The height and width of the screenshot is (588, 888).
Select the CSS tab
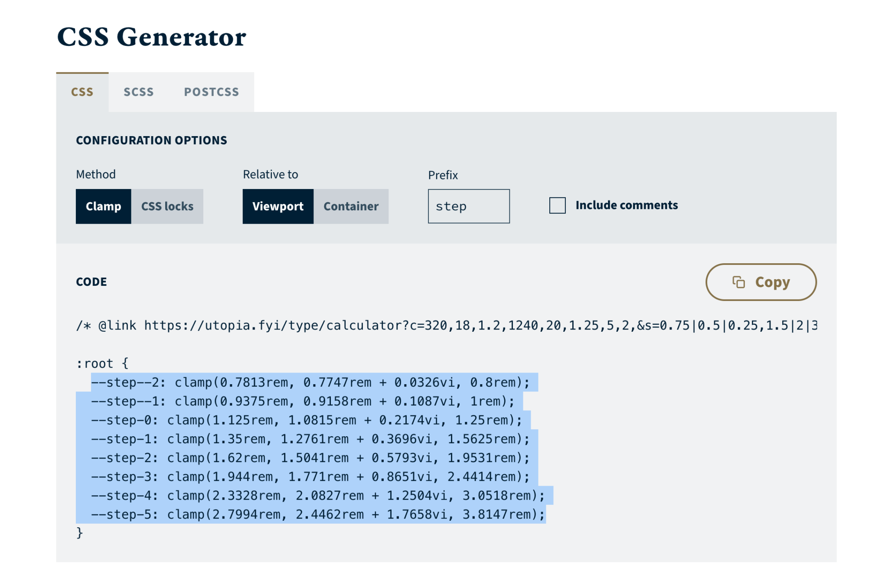[82, 92]
